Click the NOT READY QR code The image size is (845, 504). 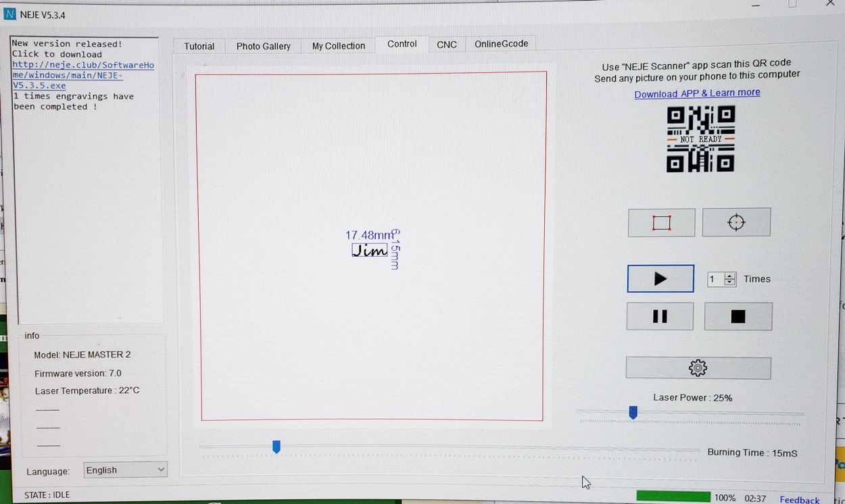[x=700, y=139]
